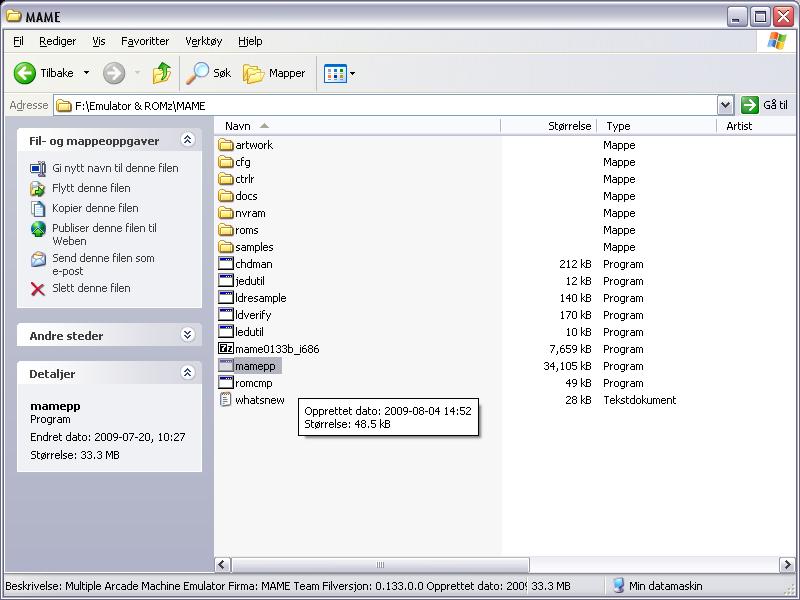Viewport: 800px width, 600px height.
Task: Click Send denne filen som e-post
Action: (x=103, y=264)
